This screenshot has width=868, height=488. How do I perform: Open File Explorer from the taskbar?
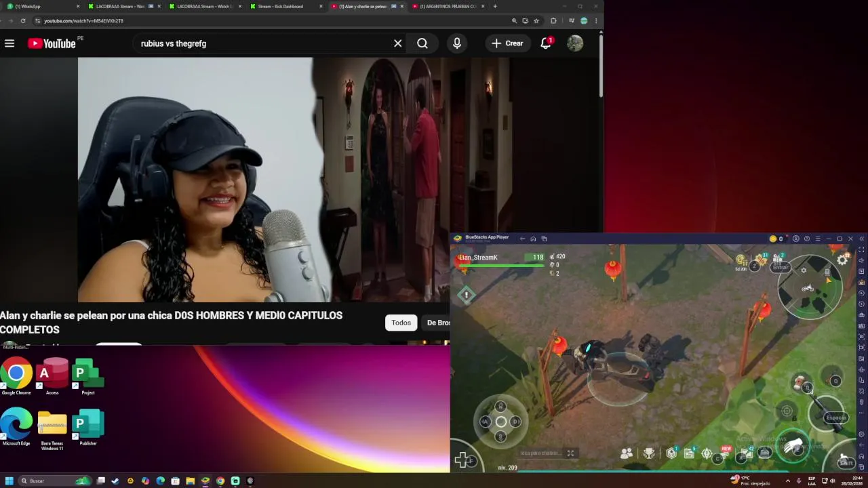[x=191, y=481]
